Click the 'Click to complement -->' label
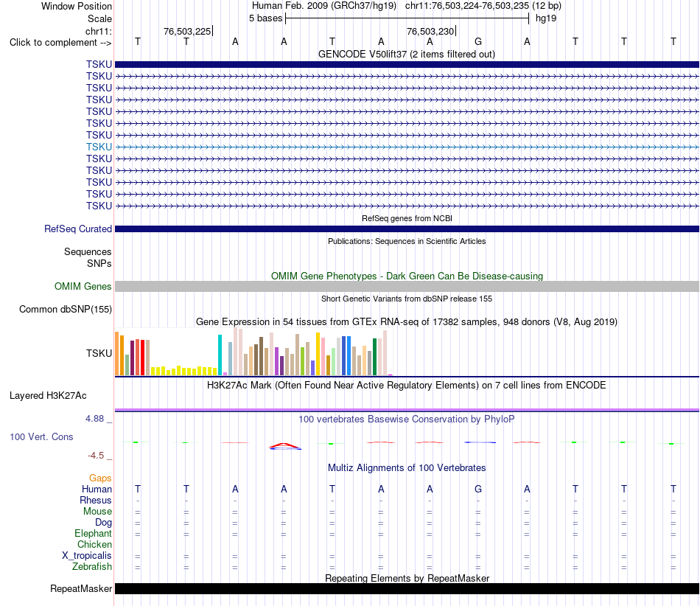700x606 pixels. click(x=60, y=43)
